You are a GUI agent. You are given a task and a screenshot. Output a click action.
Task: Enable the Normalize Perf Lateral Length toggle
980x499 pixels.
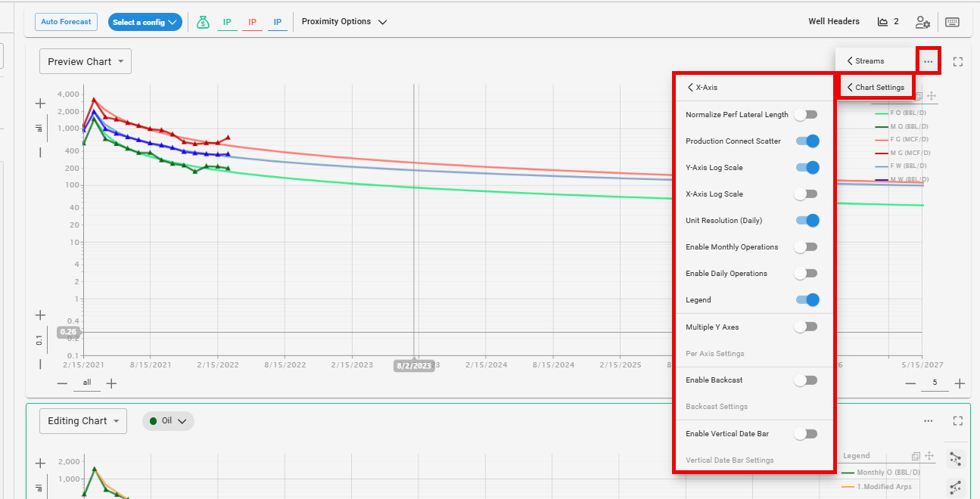click(806, 115)
